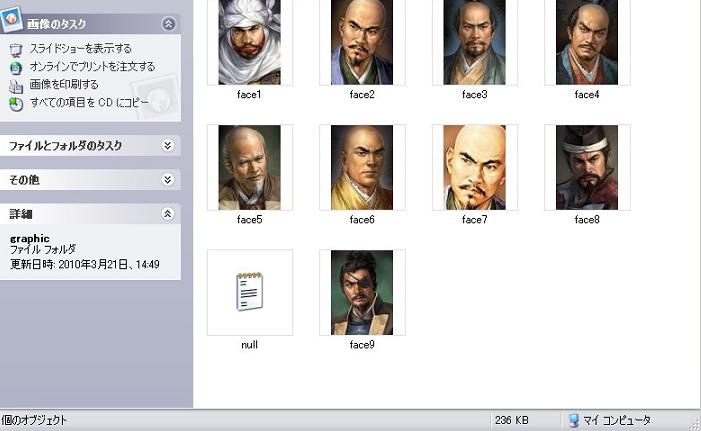Expand the その他 panel chevron
This screenshot has height=431, width=701.
(168, 180)
